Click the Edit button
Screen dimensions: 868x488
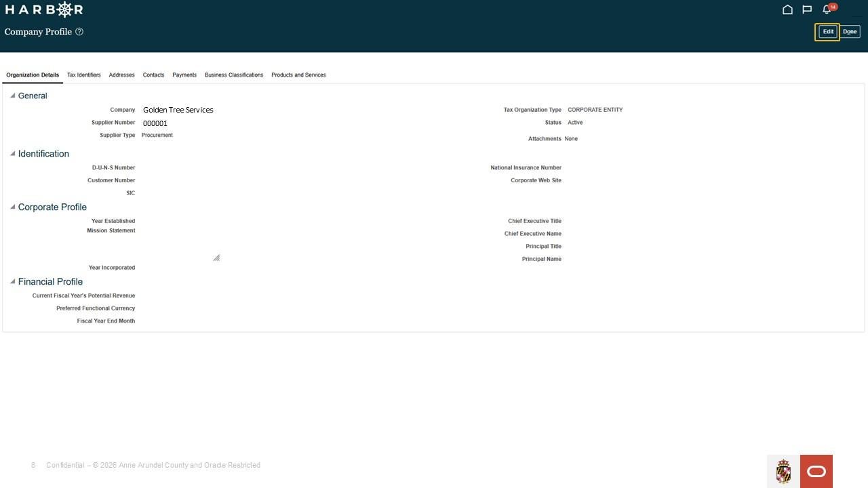click(x=828, y=32)
